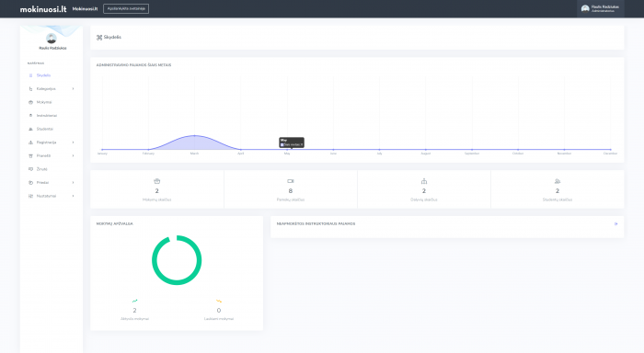Click the Laukiami mokymai count 0
This screenshot has height=353, width=644.
(x=219, y=311)
